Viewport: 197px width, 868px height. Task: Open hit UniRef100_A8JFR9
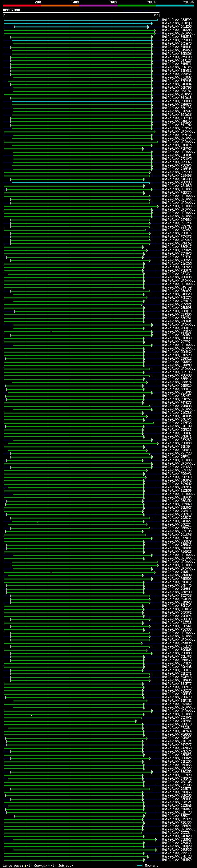[x=177, y=20]
